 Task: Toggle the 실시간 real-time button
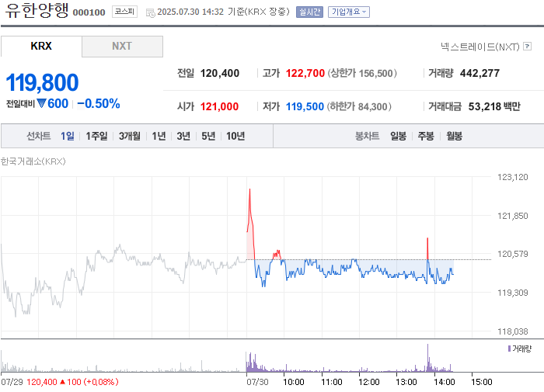point(309,12)
